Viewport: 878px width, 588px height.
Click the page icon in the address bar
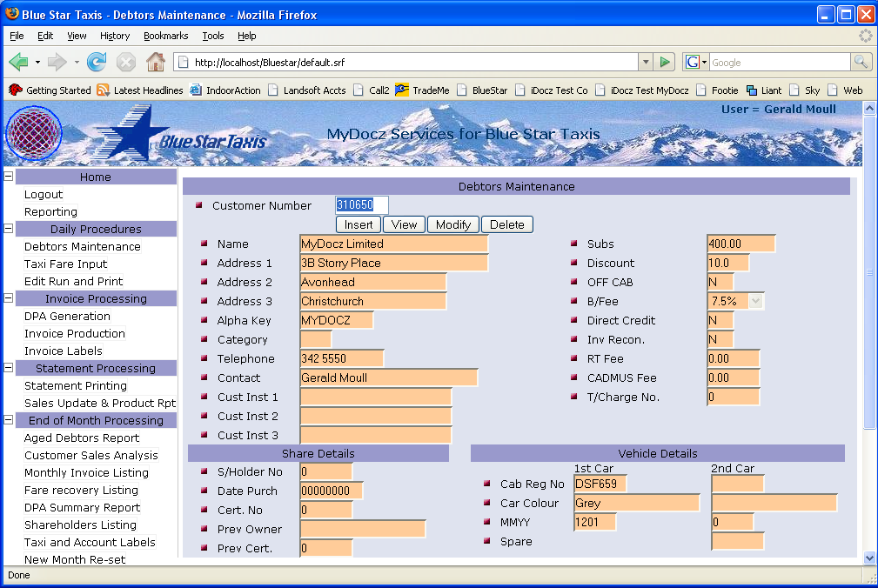tap(183, 62)
